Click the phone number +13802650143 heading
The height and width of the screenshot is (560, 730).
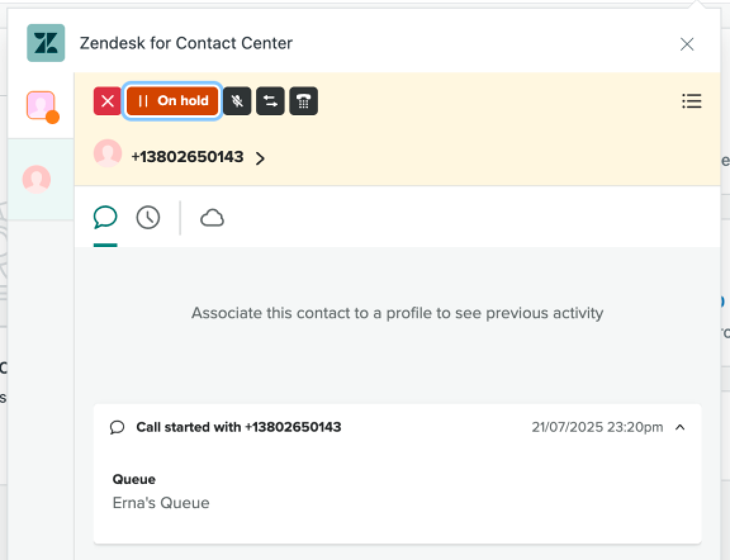tap(187, 157)
